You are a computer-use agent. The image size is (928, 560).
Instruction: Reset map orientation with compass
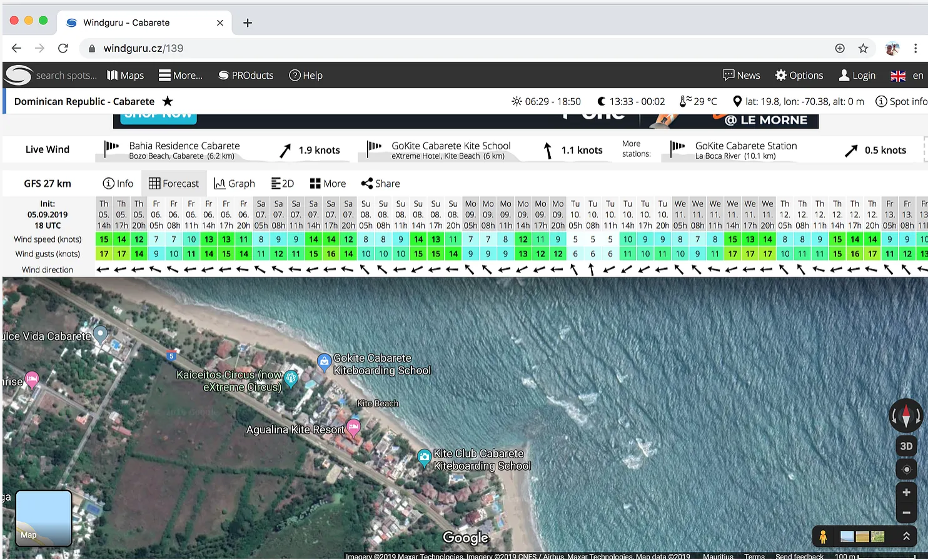pyautogui.click(x=906, y=415)
